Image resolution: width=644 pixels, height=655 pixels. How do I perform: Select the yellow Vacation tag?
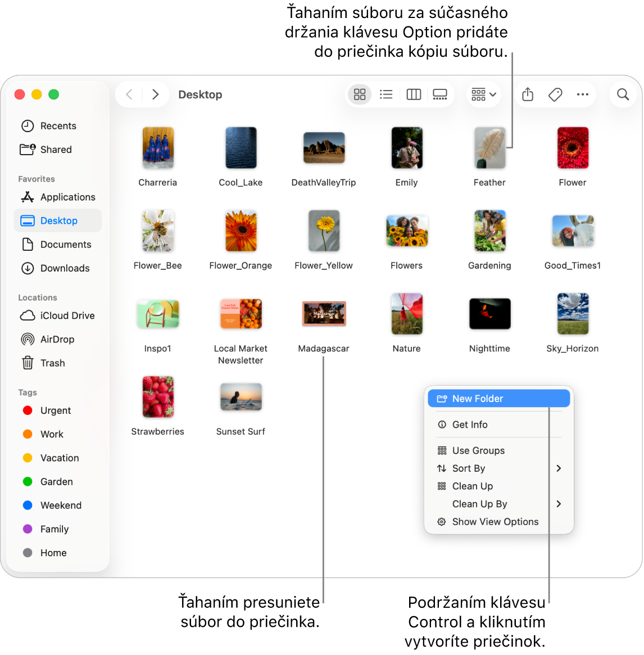click(58, 458)
